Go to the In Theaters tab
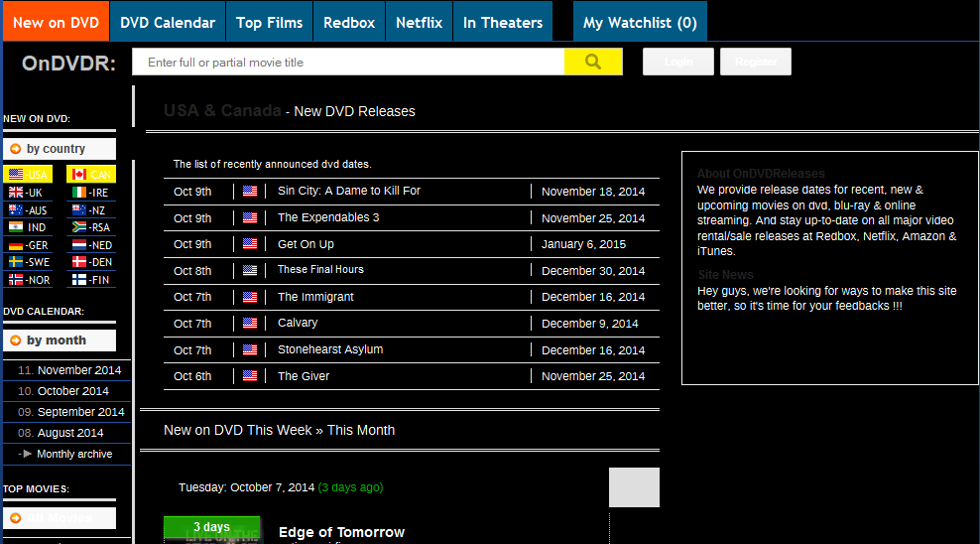This screenshot has width=980, height=544. coord(503,22)
